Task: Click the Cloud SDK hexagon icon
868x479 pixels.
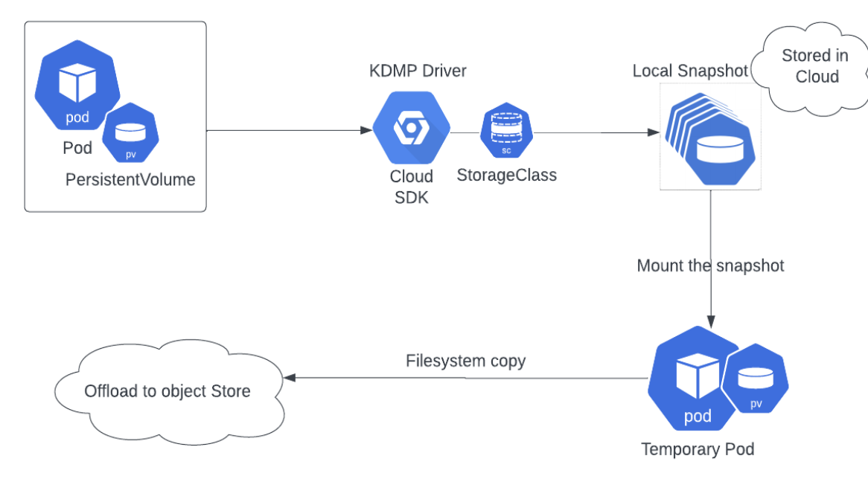Action: (x=412, y=129)
